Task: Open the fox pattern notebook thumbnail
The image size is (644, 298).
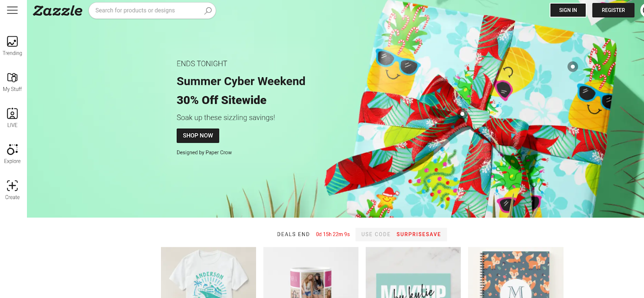Action: [516, 273]
